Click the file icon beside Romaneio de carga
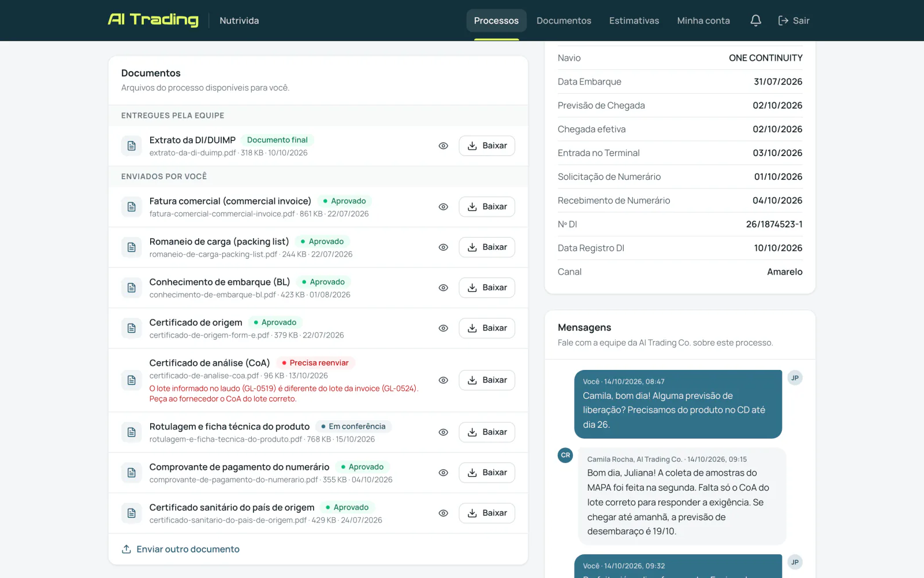Viewport: 924px width, 578px height. 132,247
